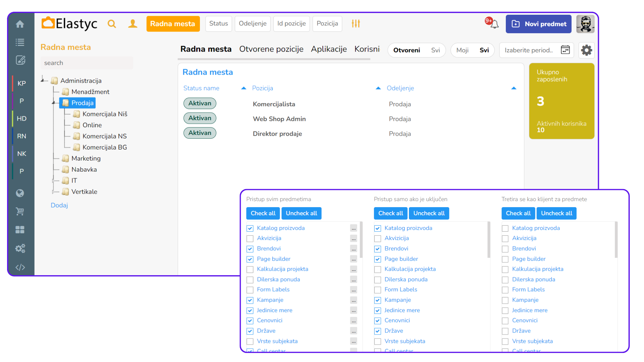Open settings gear next to period picker
Viewport: 644px width, 362px height.
586,50
